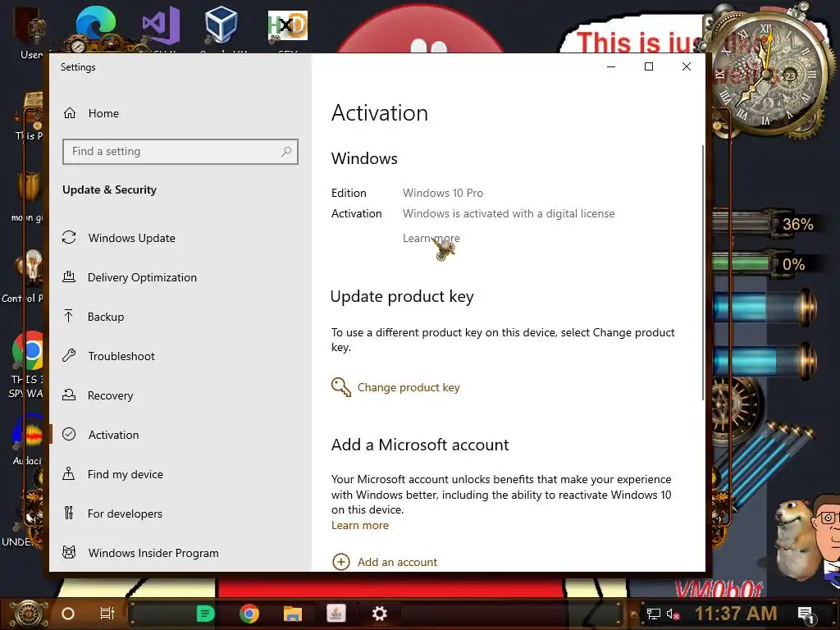This screenshot has width=840, height=630.
Task: Open Java app in taskbar
Action: (x=336, y=613)
